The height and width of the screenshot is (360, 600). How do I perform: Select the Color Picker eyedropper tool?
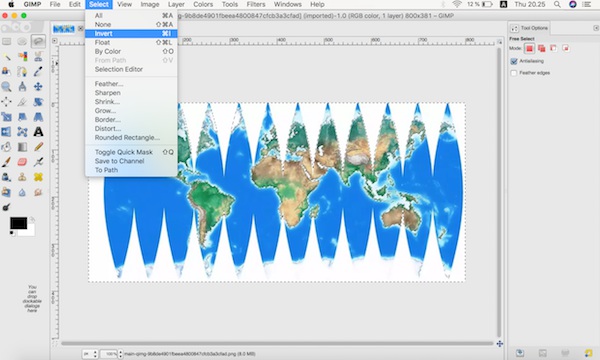pos(38,72)
